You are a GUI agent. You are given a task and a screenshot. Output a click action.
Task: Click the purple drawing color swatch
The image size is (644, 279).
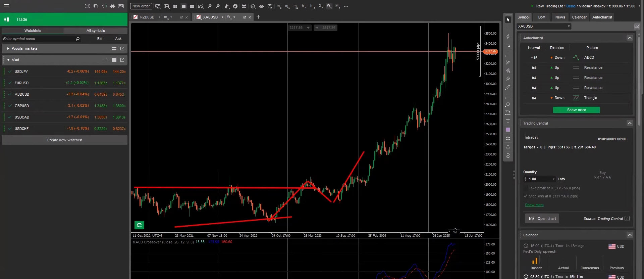(x=508, y=130)
